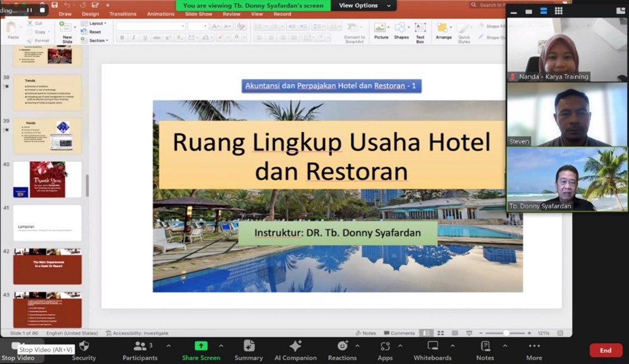Click the zoom in plus button

pyautogui.click(x=529, y=333)
